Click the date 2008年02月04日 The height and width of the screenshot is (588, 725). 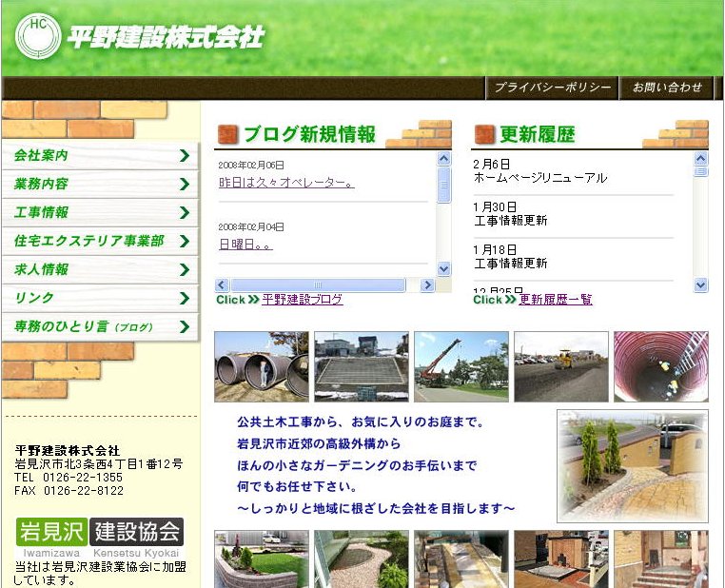point(251,227)
